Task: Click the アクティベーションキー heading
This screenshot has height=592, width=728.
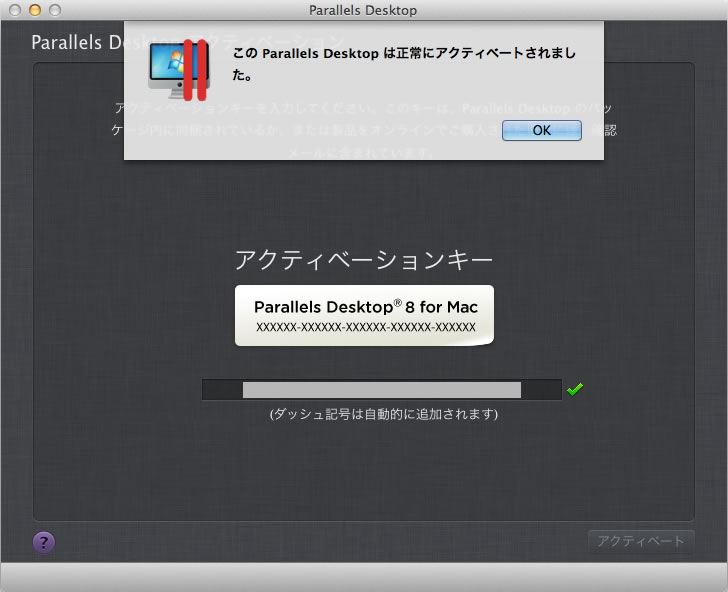Action: tap(364, 259)
